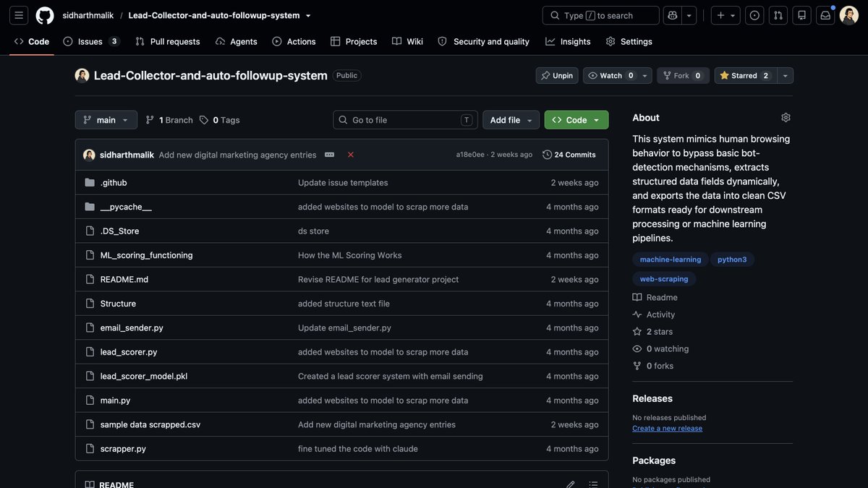Viewport: 868px width, 488px height.
Task: Open the README outline list icon
Action: (x=594, y=484)
